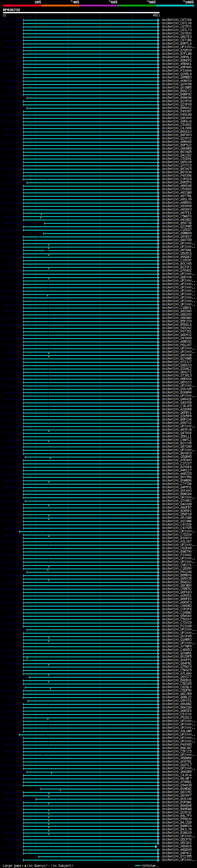Select hit UniRef100_Q9MBB3
The width and height of the screenshot is (197, 868).
coord(177,78)
